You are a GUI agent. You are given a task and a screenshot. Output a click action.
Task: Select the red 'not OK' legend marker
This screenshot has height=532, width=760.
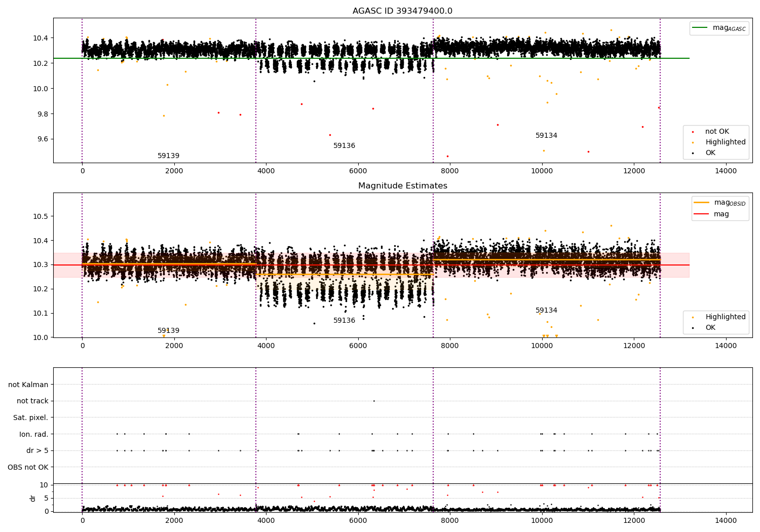(x=693, y=132)
